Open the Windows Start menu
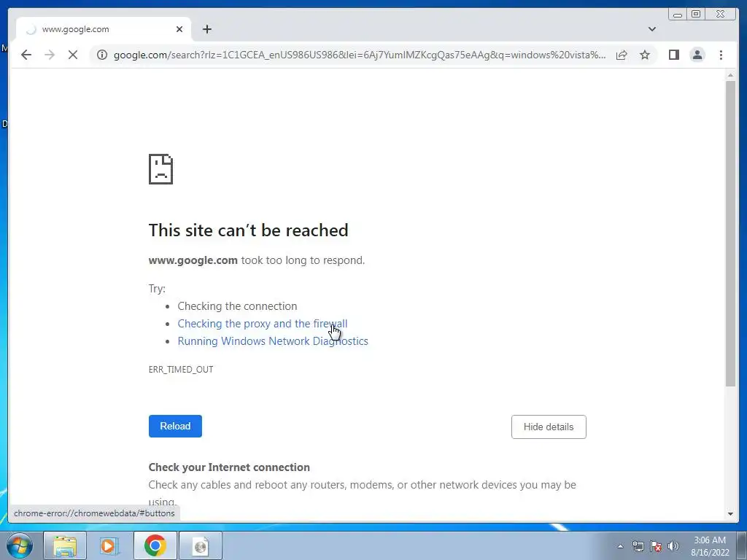This screenshot has height=560, width=747. tap(20, 545)
